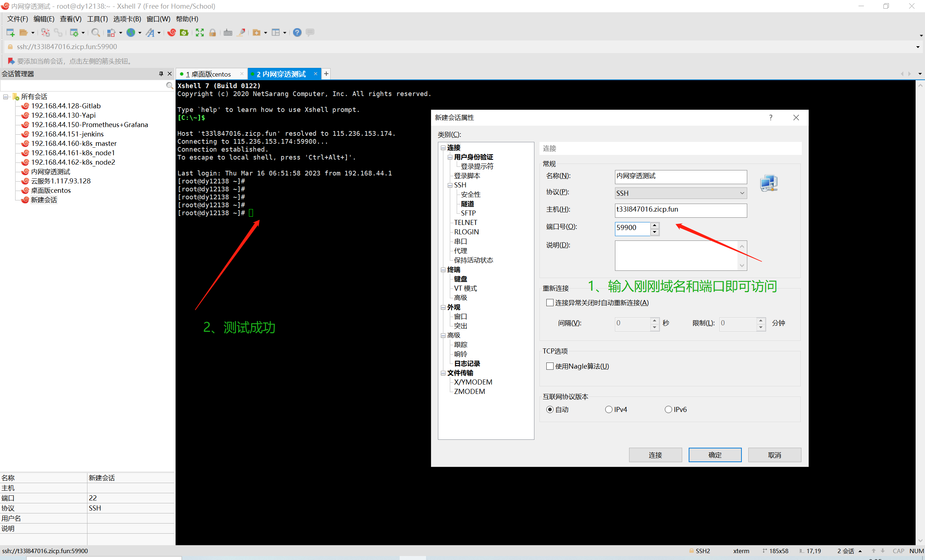Collapse the 终端 tree node

click(443, 270)
